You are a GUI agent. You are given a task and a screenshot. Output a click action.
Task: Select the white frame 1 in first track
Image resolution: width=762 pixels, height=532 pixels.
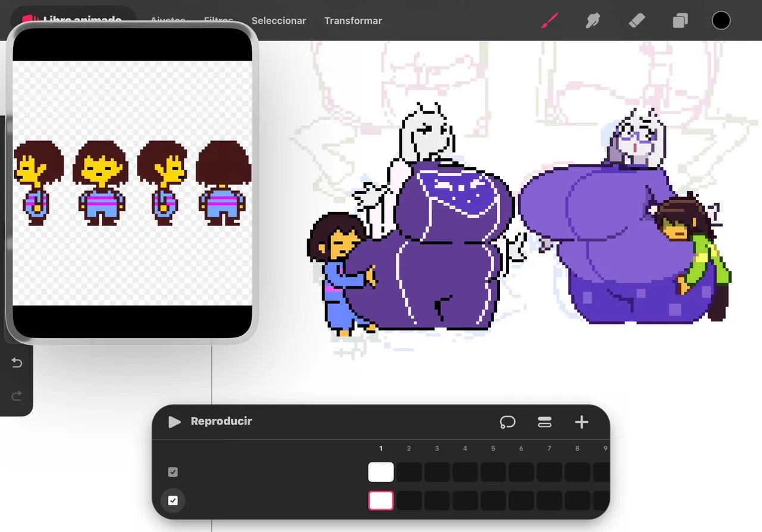[381, 472]
